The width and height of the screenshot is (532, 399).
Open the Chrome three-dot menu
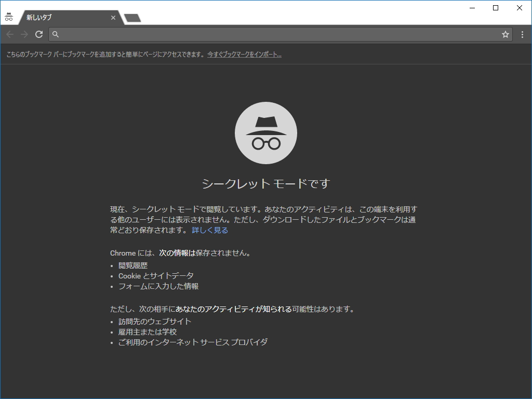pos(522,34)
